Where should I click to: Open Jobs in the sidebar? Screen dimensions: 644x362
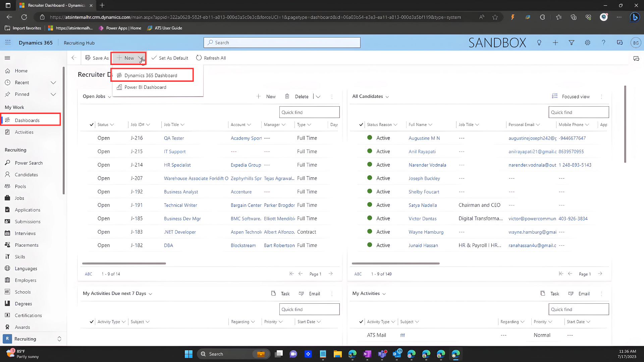coord(19,198)
